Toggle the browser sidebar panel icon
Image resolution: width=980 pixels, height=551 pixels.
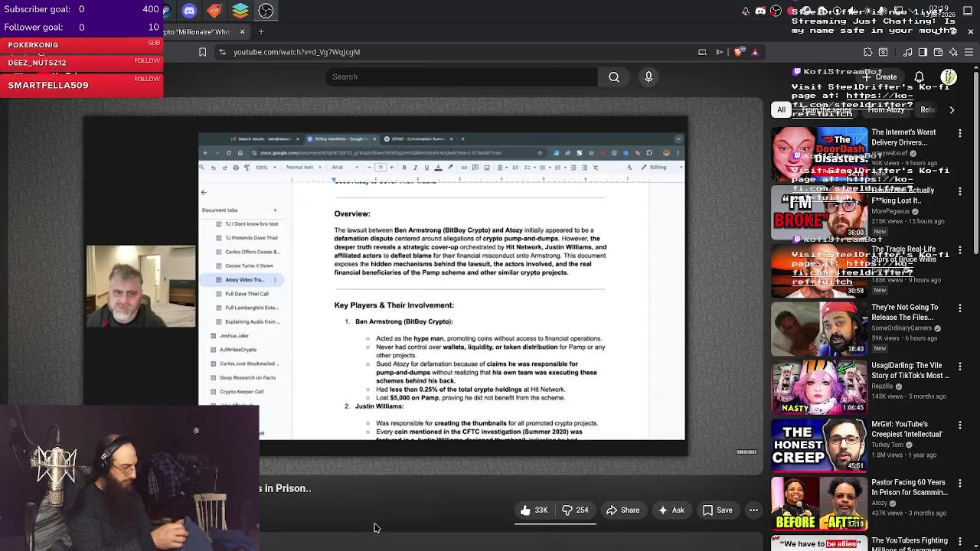click(x=923, y=52)
